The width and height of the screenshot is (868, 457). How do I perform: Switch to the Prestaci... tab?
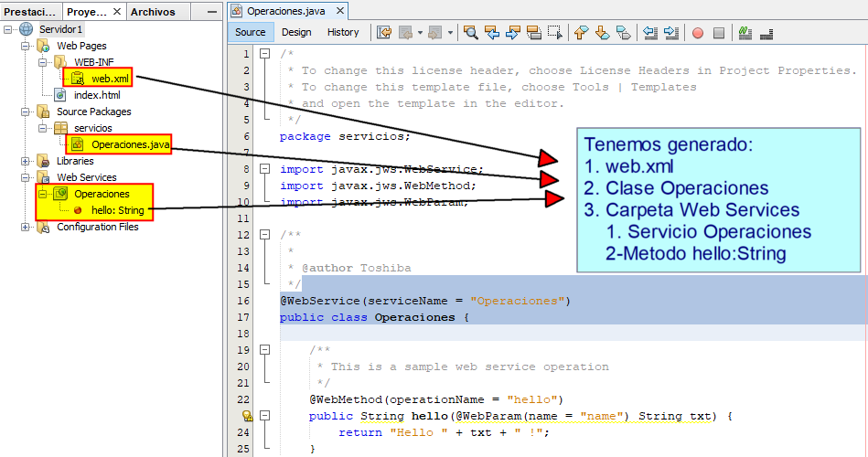(x=30, y=12)
